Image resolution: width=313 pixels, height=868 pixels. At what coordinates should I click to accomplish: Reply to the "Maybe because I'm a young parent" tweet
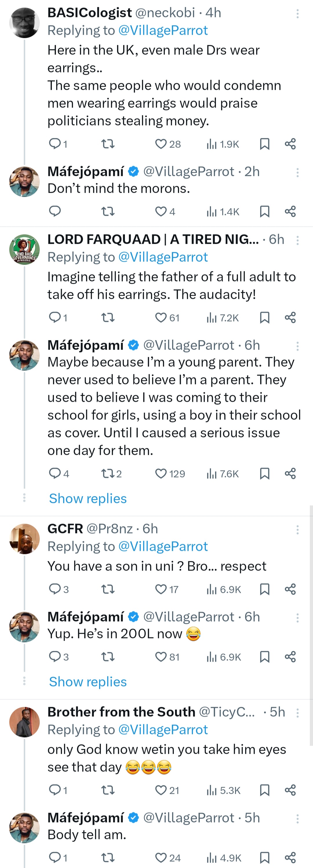[55, 473]
